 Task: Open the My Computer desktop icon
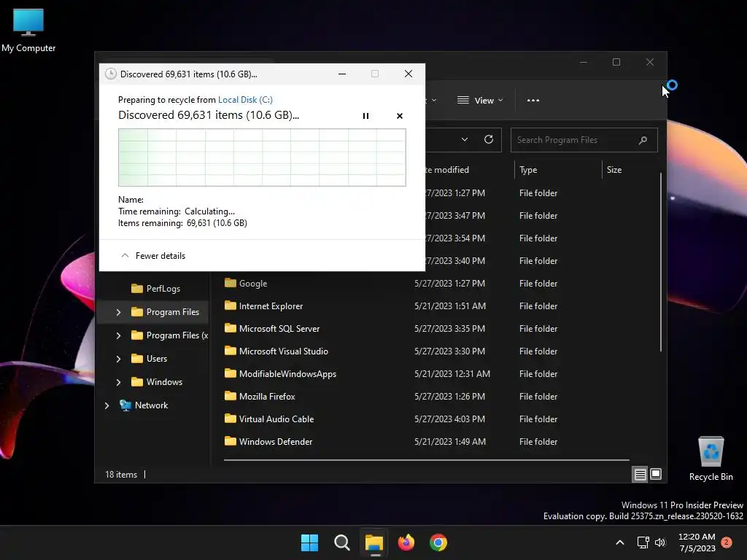pyautogui.click(x=28, y=31)
